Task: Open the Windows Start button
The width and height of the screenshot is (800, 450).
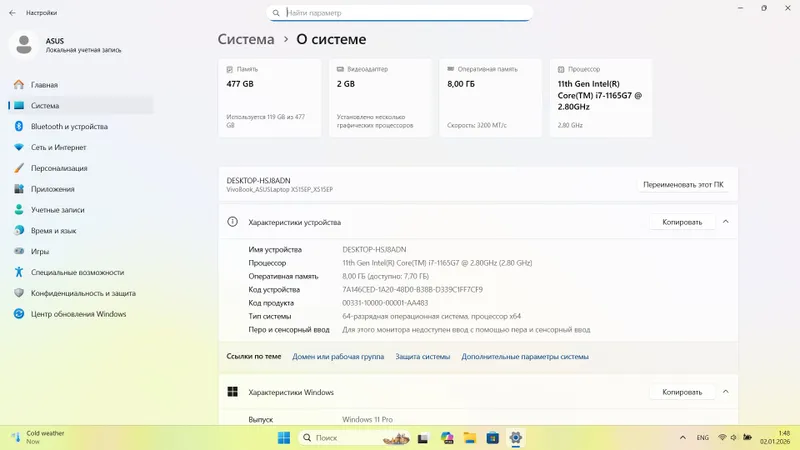Action: (x=284, y=438)
